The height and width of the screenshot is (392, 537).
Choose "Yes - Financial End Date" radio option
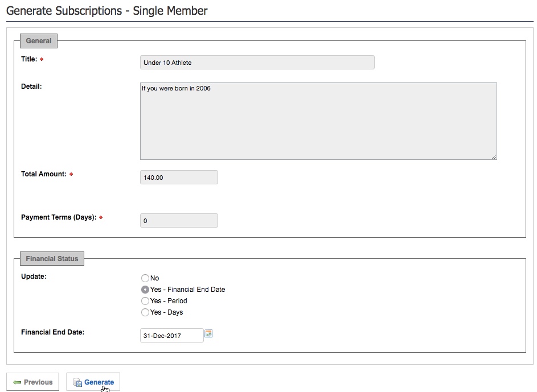145,290
